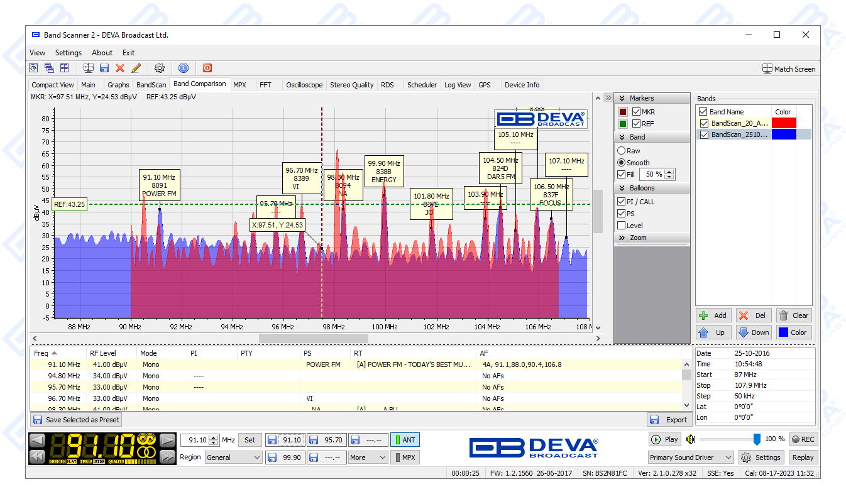The image size is (846, 504).
Task: Switch to the Oscilloscope tab
Action: click(304, 85)
